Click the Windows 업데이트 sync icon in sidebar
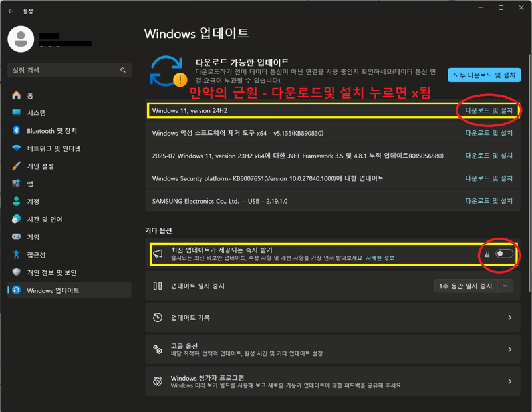The width and height of the screenshot is (532, 412). [x=16, y=290]
